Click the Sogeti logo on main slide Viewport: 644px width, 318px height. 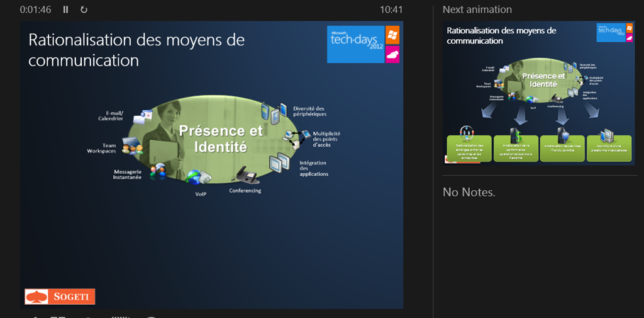(x=60, y=296)
